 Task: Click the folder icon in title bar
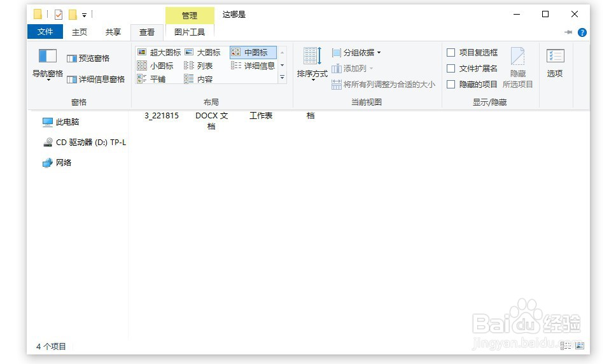click(38, 15)
